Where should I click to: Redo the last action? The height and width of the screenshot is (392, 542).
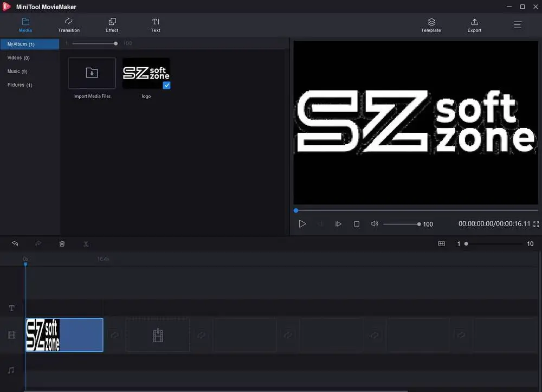[38, 243]
